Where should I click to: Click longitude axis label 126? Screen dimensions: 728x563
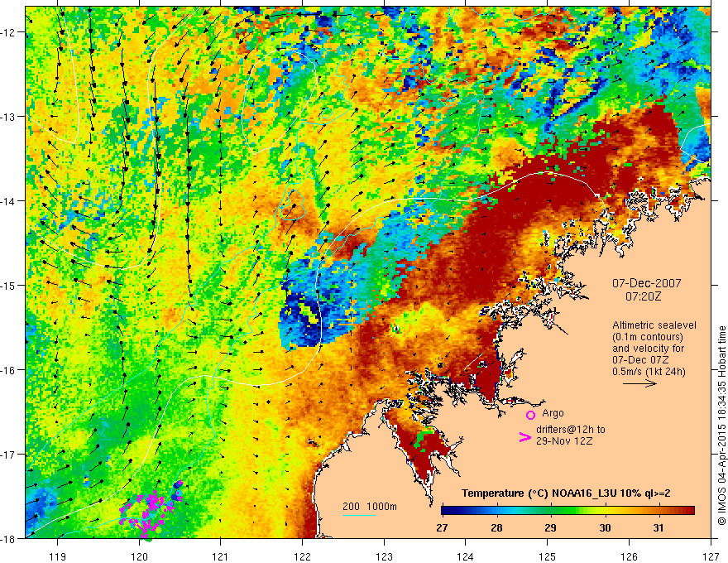coord(629,556)
